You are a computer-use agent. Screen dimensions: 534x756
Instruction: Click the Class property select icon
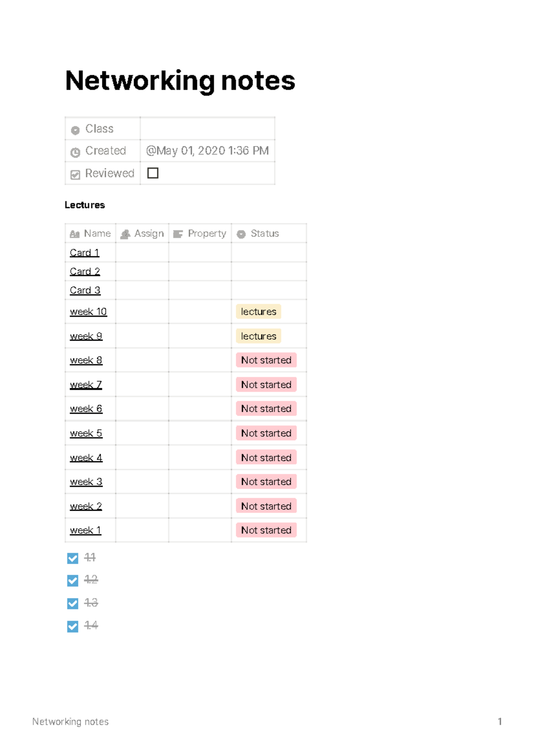(75, 130)
